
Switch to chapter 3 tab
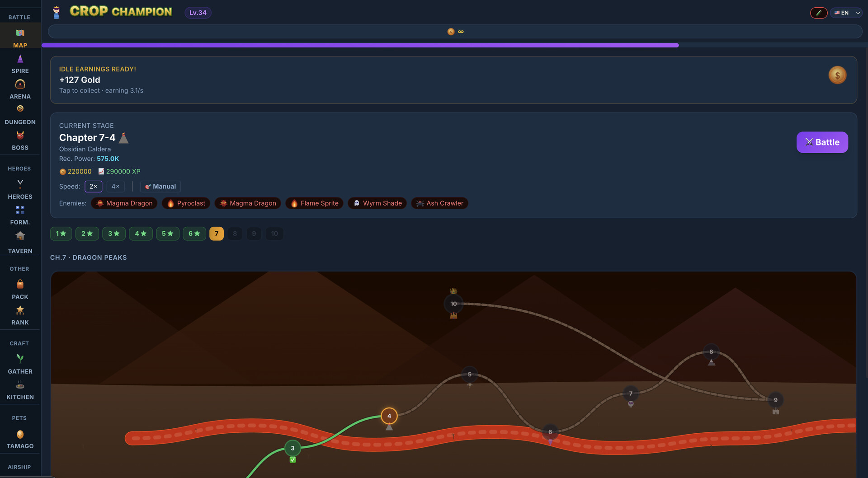113,234
